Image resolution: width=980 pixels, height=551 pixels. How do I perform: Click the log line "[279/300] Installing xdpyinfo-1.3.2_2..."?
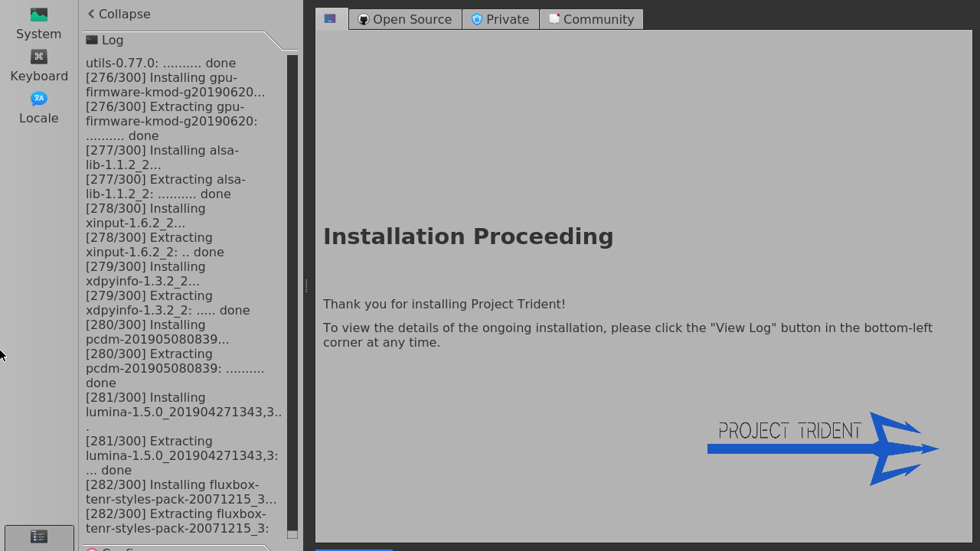pyautogui.click(x=145, y=274)
